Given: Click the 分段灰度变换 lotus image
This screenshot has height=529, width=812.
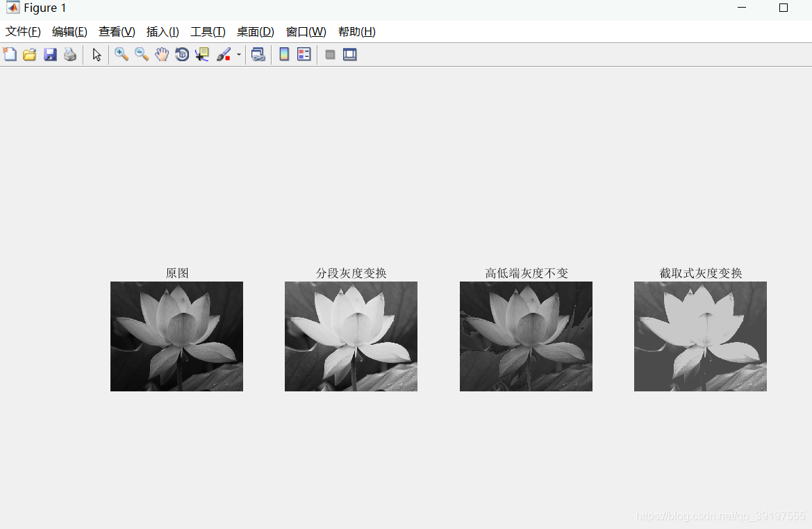Looking at the screenshot, I should click(351, 336).
